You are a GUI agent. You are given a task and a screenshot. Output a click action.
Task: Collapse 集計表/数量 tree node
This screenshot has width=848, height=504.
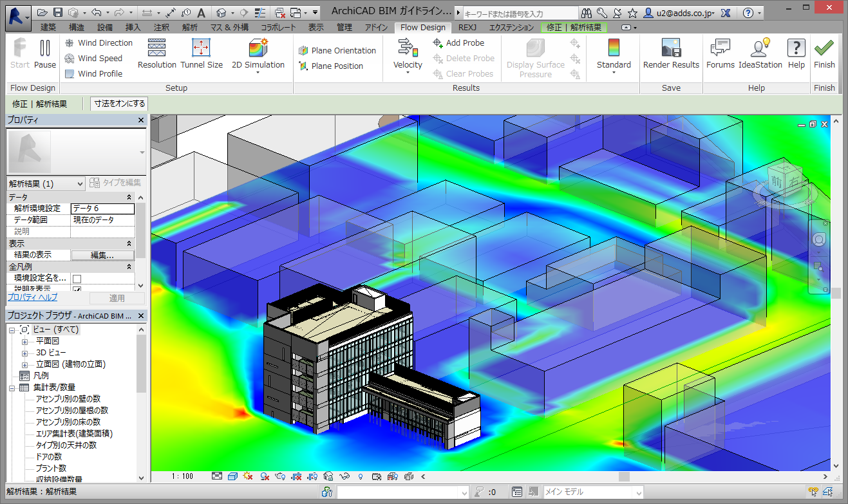[12, 387]
